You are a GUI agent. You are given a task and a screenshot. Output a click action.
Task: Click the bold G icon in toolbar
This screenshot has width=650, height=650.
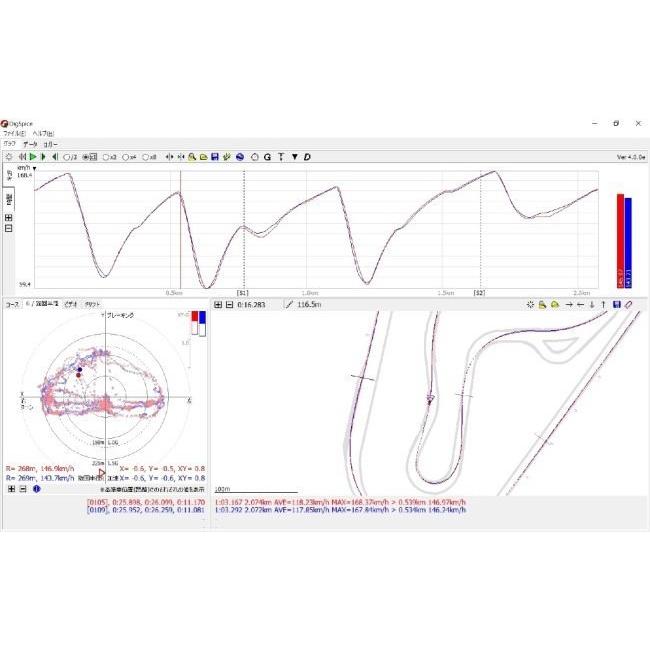point(268,157)
